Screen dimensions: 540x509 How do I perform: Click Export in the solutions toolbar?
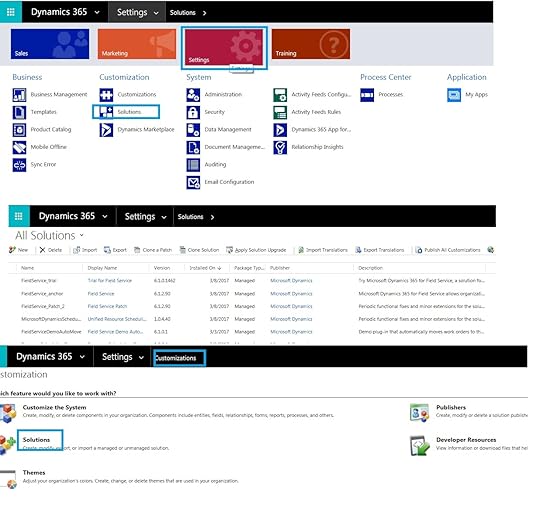pos(115,250)
